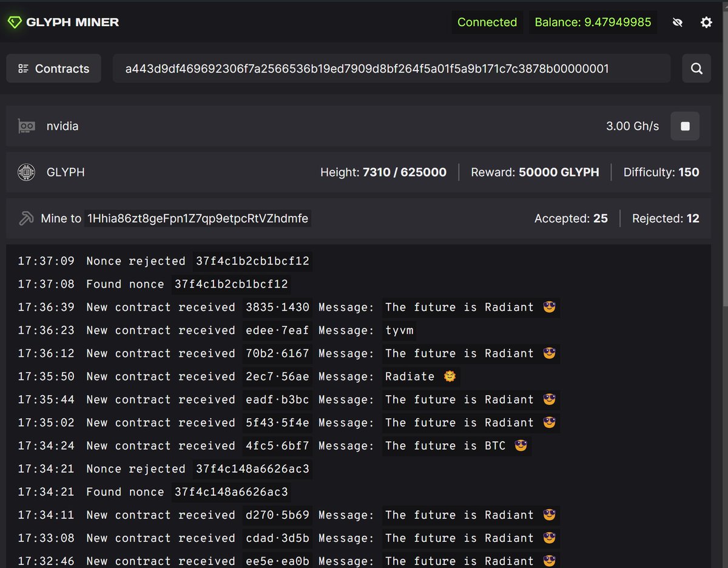The image size is (728, 568).
Task: Toggle log visibility with the crossed-eye icon
Action: point(678,22)
